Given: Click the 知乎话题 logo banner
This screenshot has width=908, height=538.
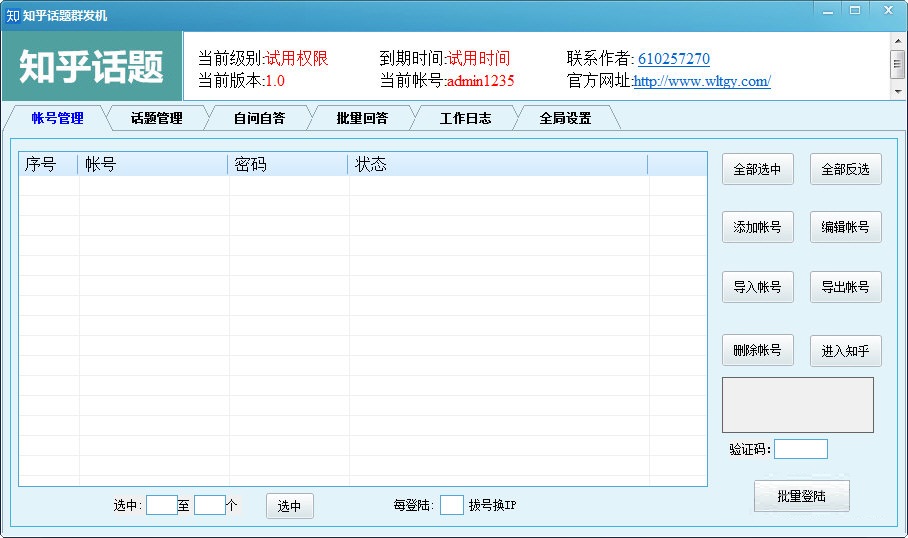Looking at the screenshot, I should coord(92,66).
